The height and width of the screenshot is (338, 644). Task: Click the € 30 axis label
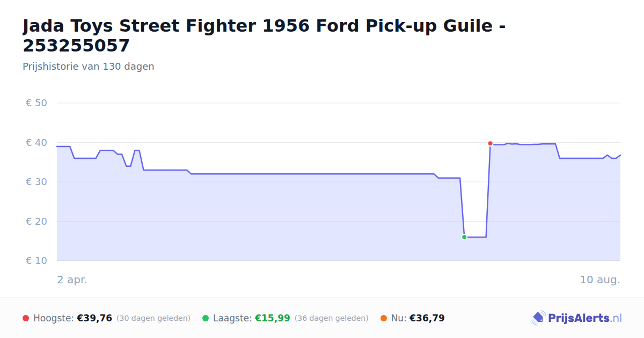pos(36,182)
